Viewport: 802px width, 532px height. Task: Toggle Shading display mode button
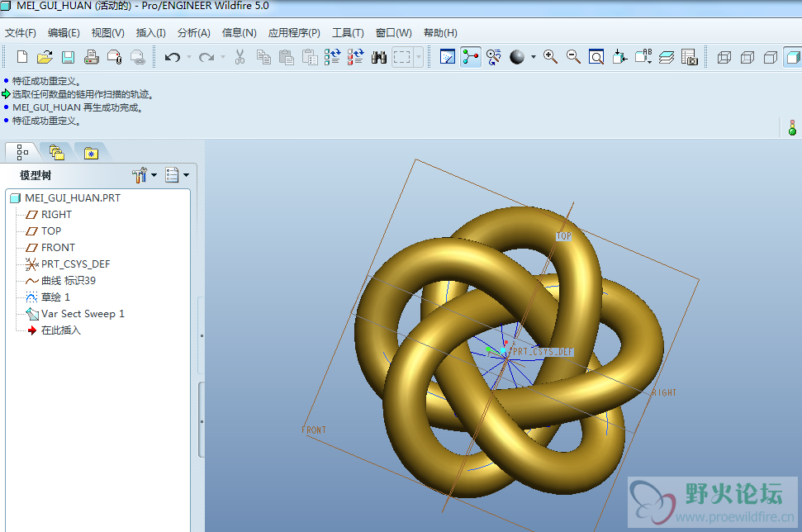click(793, 57)
